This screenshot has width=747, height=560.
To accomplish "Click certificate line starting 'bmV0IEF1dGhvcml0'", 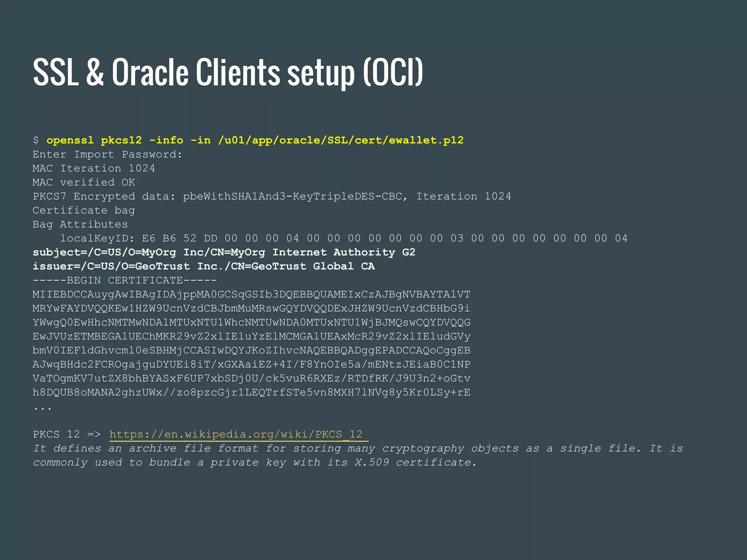I will [251, 350].
